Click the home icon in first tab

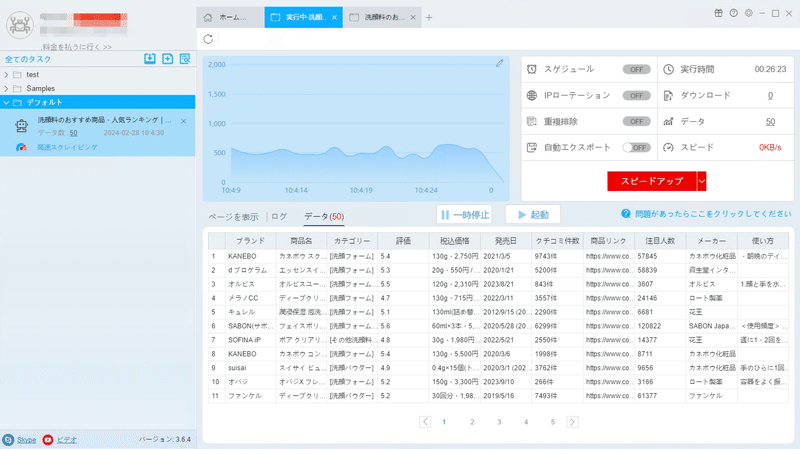point(208,17)
